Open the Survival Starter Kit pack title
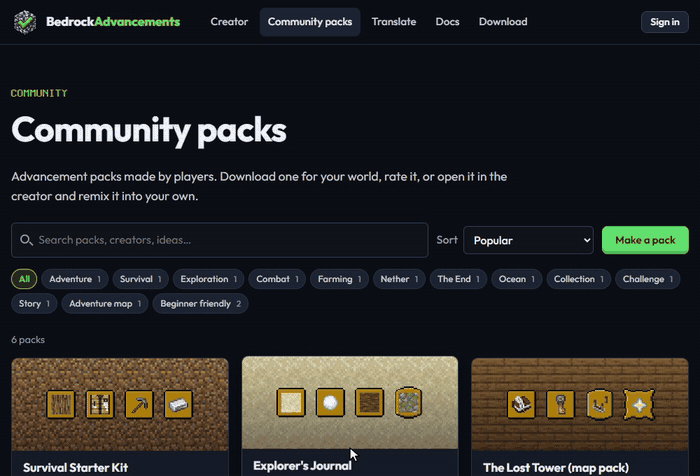 coord(75,468)
